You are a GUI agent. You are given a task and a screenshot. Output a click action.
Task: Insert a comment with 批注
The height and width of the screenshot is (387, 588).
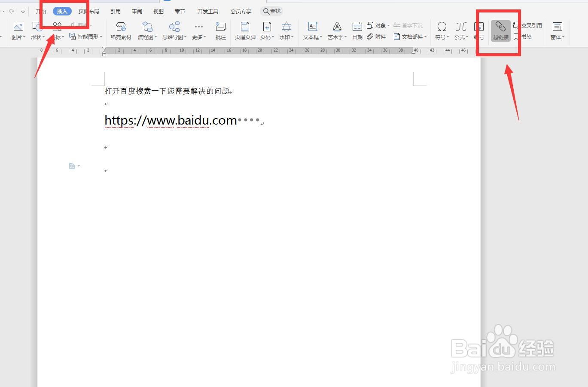tap(221, 31)
